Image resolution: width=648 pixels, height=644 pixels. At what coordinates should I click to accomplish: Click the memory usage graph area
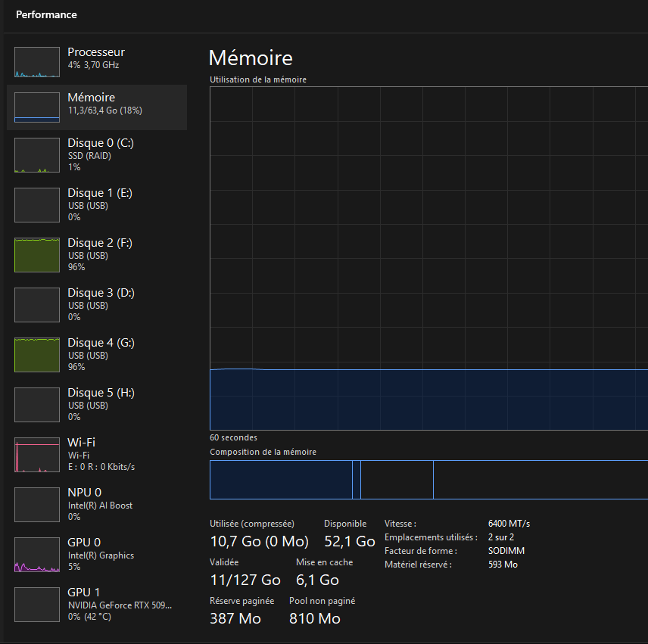[428, 257]
